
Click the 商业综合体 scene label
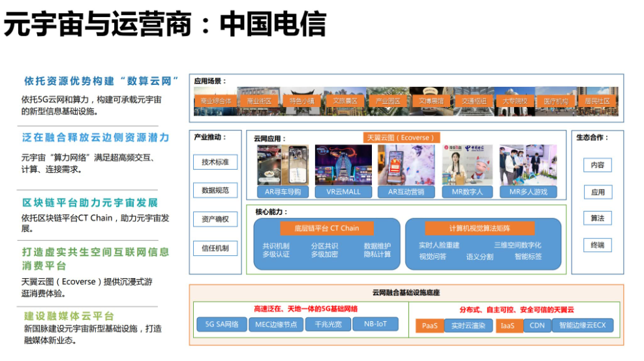pyautogui.click(x=215, y=101)
